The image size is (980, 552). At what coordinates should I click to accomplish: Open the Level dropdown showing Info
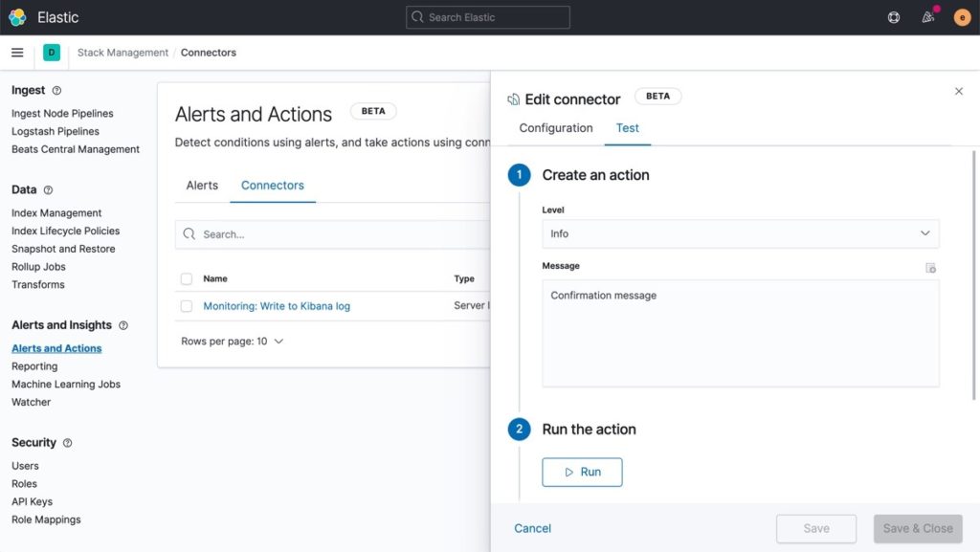[740, 233]
